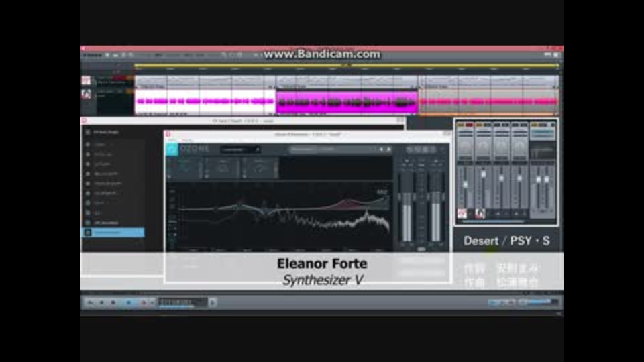The image size is (644, 362).
Task: Click mixer channel 2 artwork thumbnail
Action: tap(480, 213)
